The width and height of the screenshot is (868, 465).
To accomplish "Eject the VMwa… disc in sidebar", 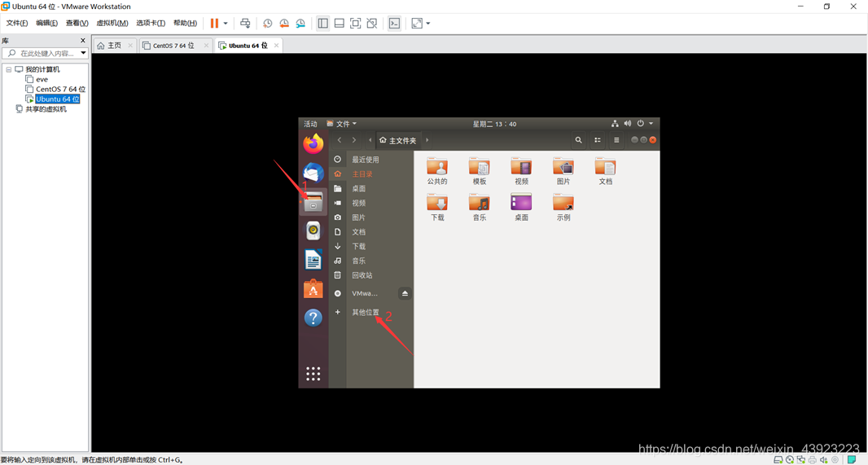I will coord(405,293).
